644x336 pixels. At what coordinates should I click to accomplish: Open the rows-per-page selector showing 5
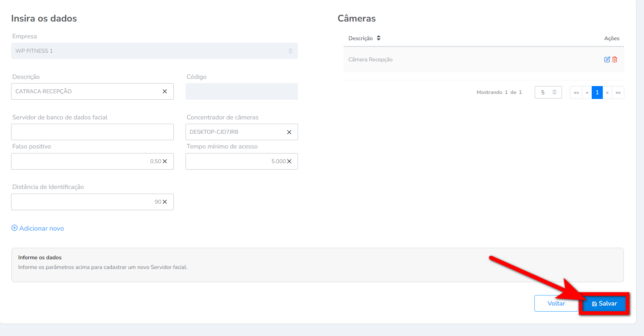[x=548, y=93]
